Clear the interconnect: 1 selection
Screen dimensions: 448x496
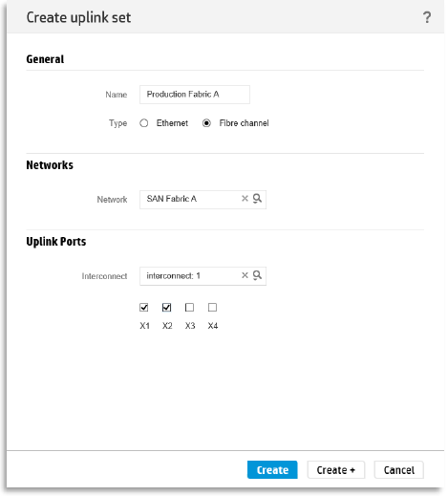click(245, 275)
